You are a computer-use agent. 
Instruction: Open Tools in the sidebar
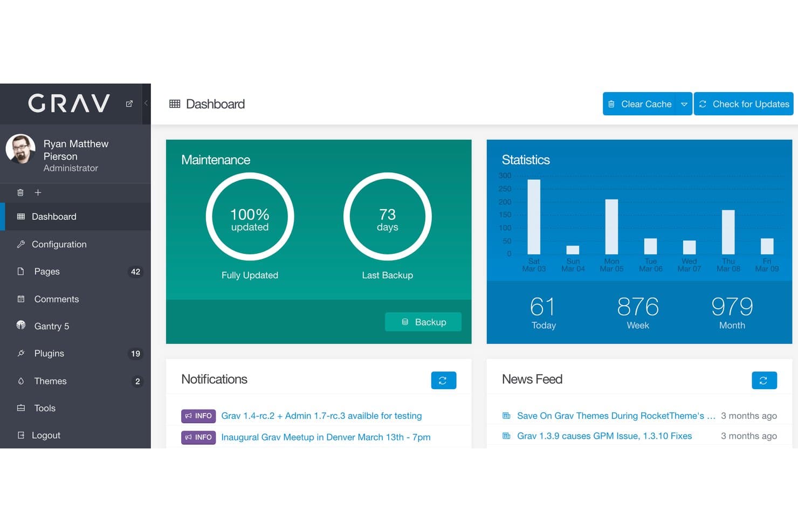point(75,408)
